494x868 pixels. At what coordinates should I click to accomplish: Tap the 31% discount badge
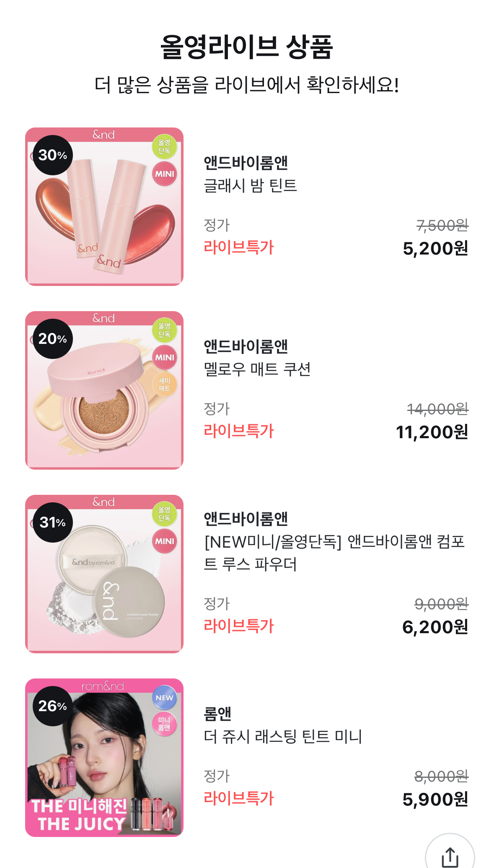[x=53, y=522]
